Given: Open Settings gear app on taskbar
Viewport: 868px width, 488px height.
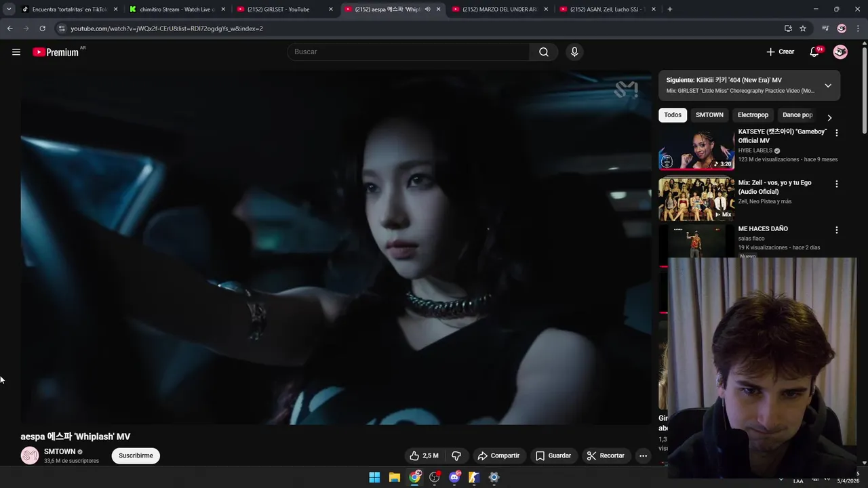Looking at the screenshot, I should click(x=494, y=477).
